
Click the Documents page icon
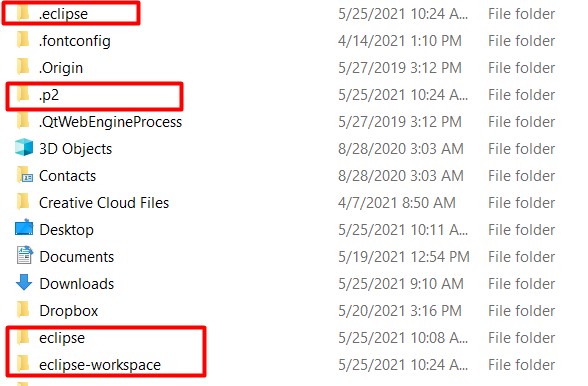[25, 255]
